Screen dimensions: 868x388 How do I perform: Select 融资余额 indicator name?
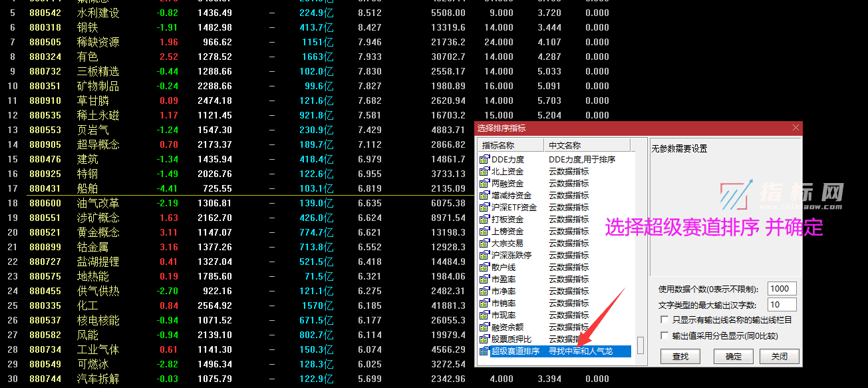click(x=507, y=327)
